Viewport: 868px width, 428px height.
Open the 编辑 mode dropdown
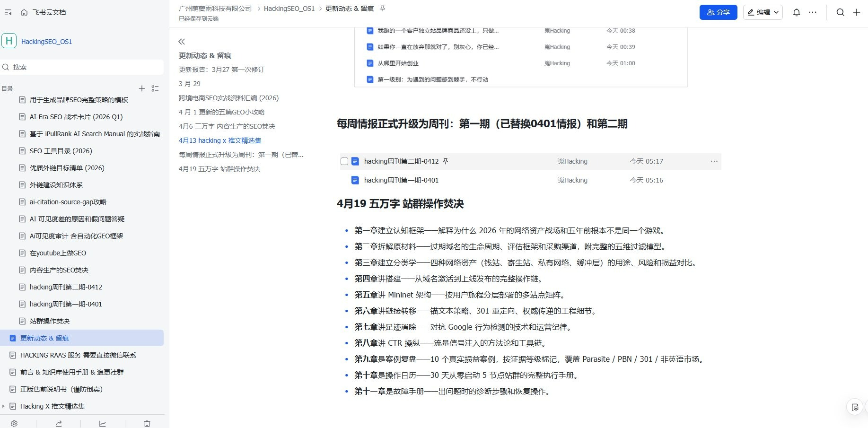763,12
